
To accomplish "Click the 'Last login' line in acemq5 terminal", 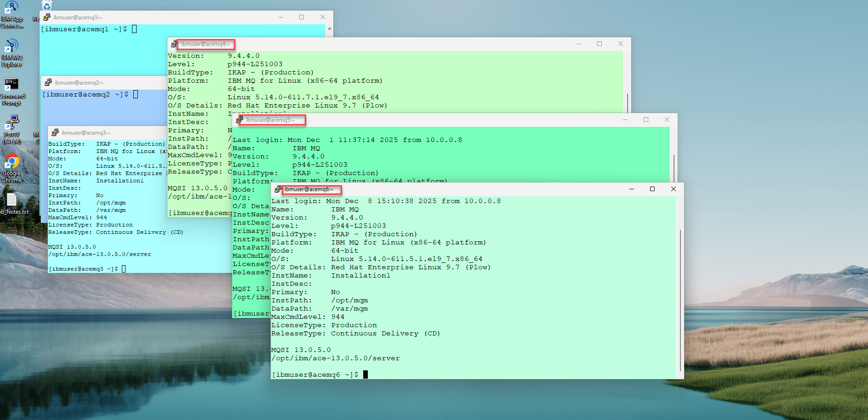I will click(x=347, y=140).
